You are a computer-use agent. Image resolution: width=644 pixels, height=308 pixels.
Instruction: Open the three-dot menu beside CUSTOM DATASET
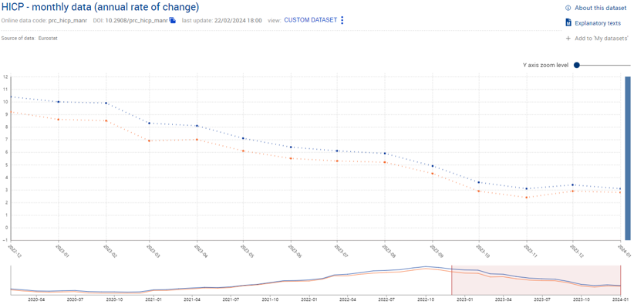[x=342, y=20]
